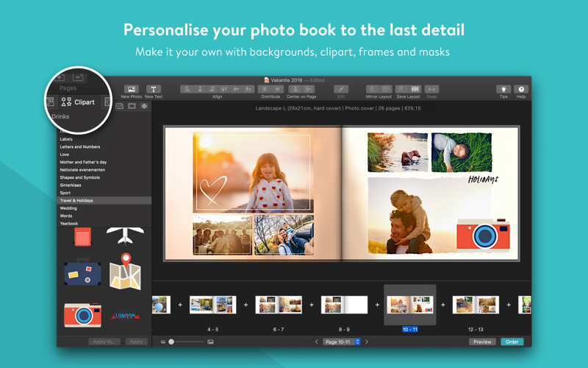Click the New Photo toolbar icon
Screen dimensions: 588x368
pyautogui.click(x=132, y=89)
